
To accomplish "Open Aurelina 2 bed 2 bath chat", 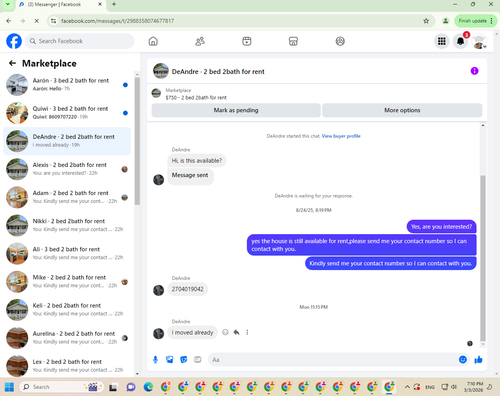I will tap(67, 338).
